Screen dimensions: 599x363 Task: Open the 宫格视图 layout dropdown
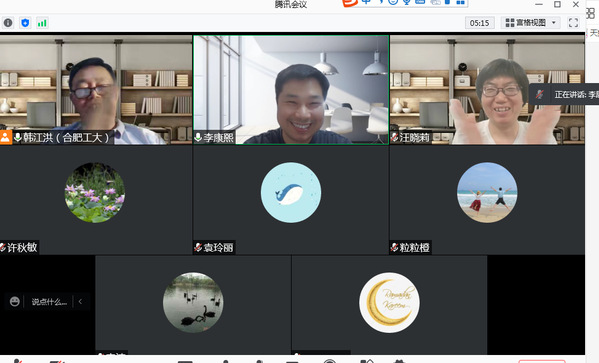coord(530,23)
